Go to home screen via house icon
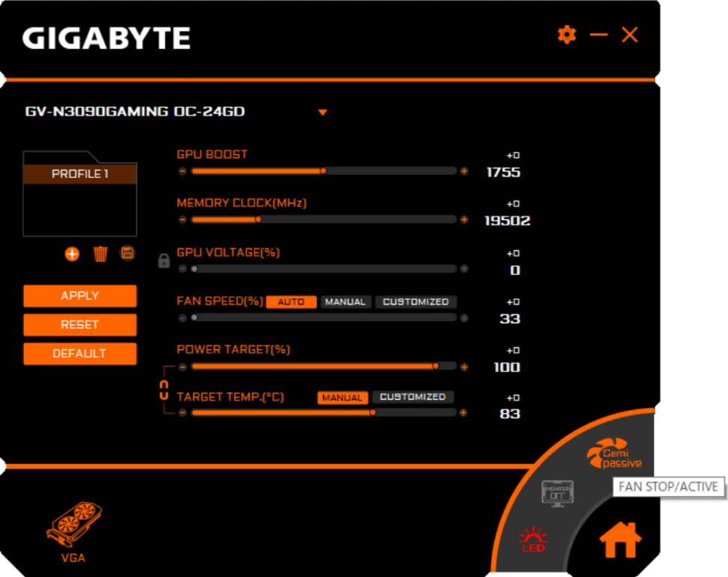728x577 pixels. [621, 539]
